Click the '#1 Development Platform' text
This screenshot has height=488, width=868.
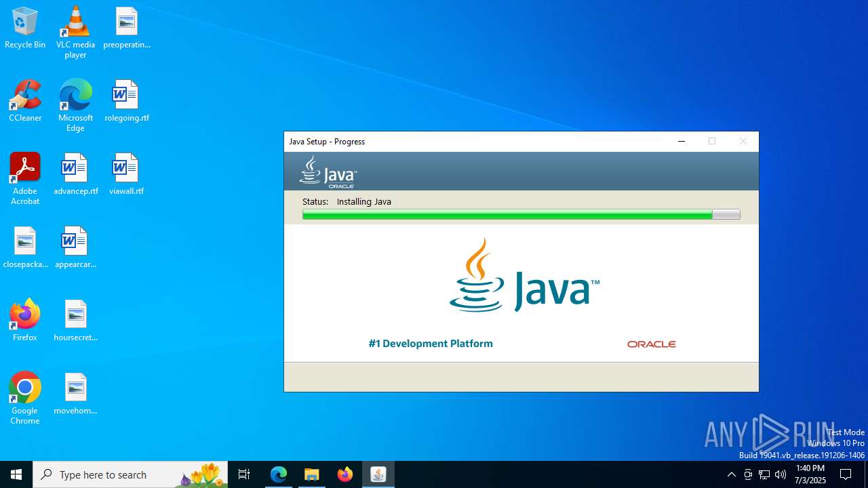[x=431, y=344]
